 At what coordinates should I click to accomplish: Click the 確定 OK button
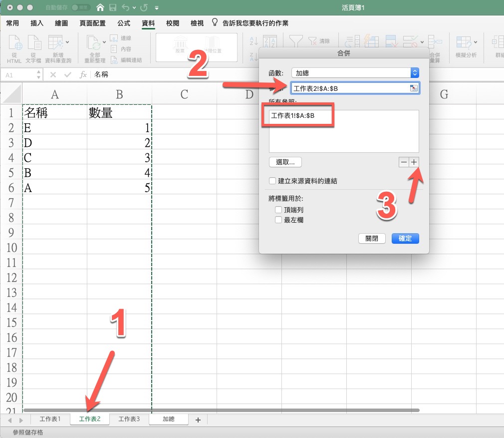[x=405, y=238]
